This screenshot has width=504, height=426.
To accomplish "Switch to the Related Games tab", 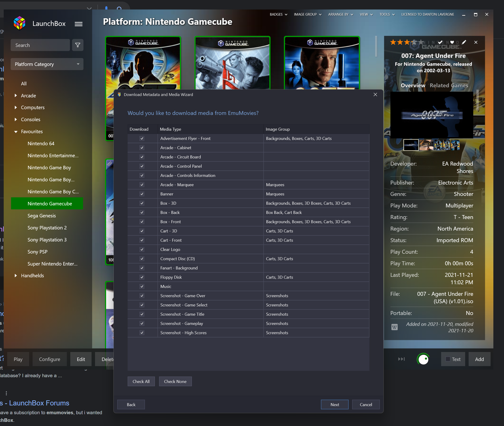I will coord(449,86).
